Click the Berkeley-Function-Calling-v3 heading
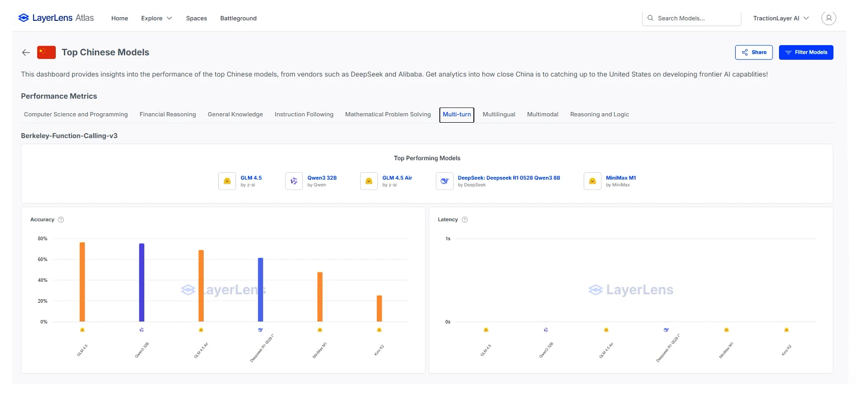The image size is (868, 404). [69, 136]
